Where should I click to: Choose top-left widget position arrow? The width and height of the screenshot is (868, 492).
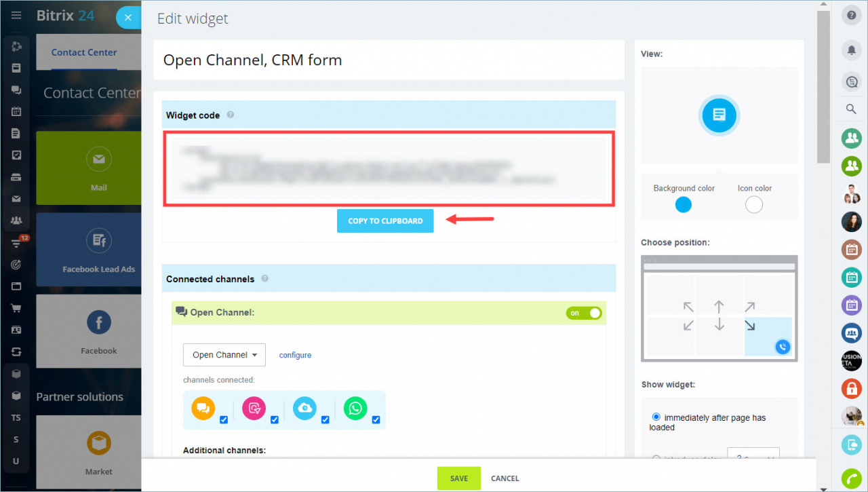click(x=688, y=307)
